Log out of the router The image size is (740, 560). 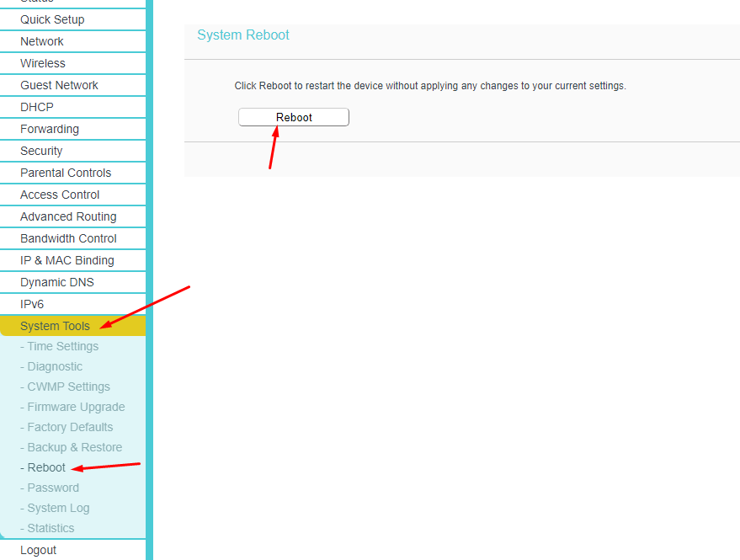point(38,549)
